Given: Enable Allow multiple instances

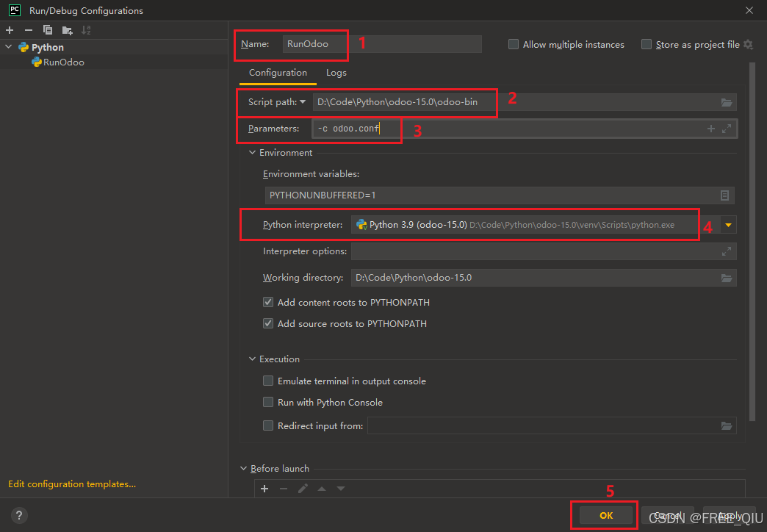Looking at the screenshot, I should tap(513, 45).
